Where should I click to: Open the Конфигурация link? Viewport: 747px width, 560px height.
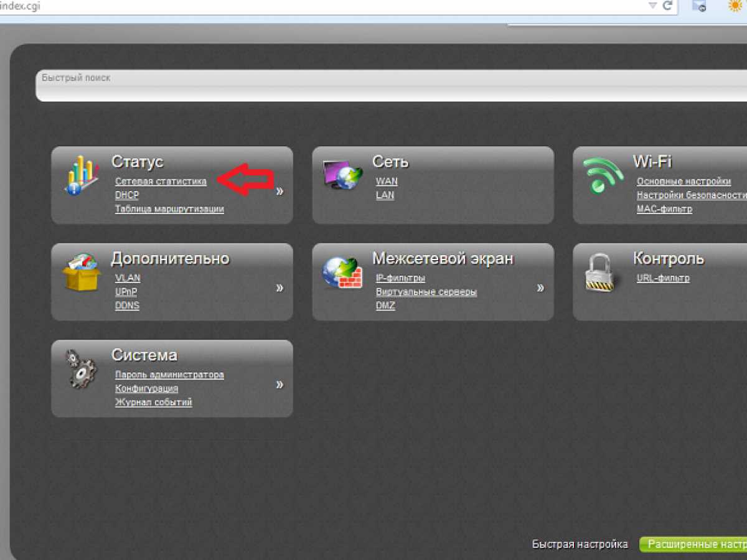click(x=146, y=389)
